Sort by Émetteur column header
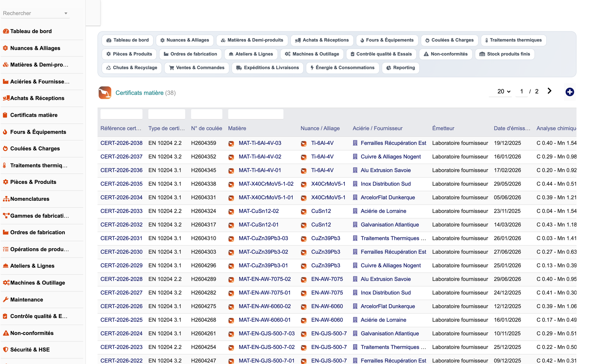 pyautogui.click(x=443, y=128)
